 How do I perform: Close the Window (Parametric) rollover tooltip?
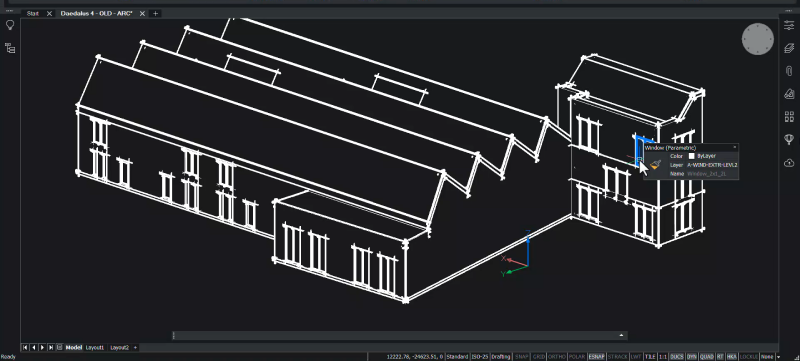pos(735,147)
